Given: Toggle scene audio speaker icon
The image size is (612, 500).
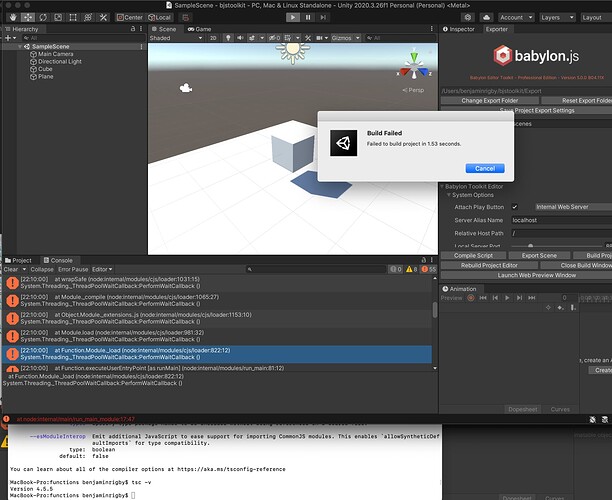Looking at the screenshot, I should (x=240, y=38).
